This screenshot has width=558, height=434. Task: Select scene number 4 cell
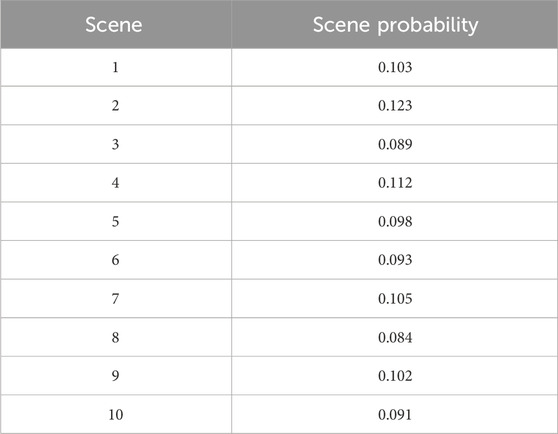[116, 183]
